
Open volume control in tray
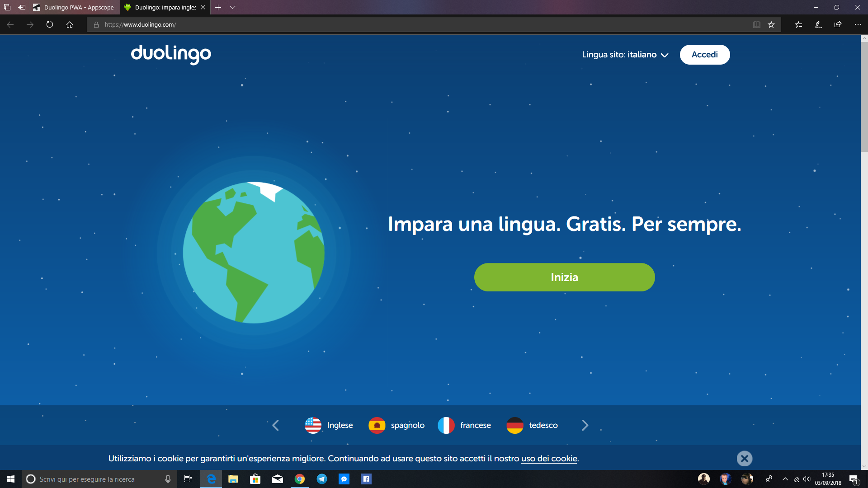pos(807,479)
